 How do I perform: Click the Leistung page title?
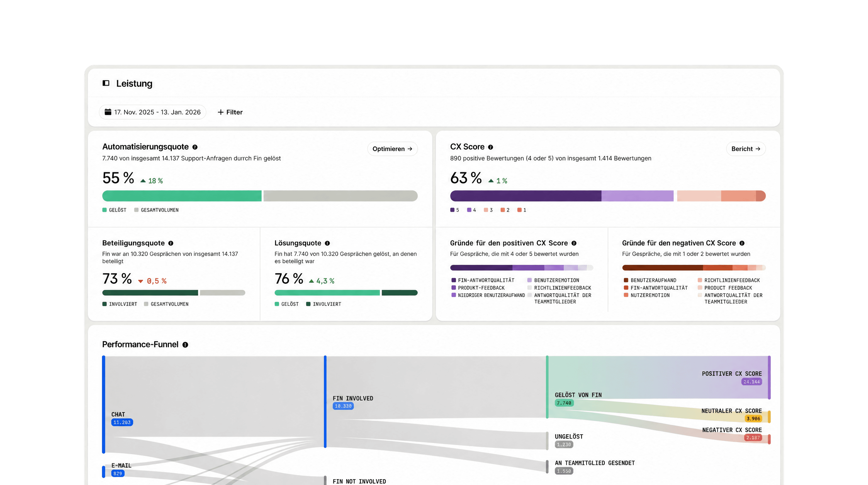134,84
